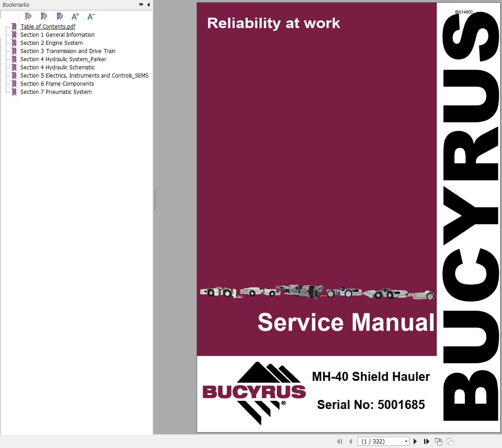Click the bookmark icon beside Section 4 Hydraulic System_Parker

point(14,59)
